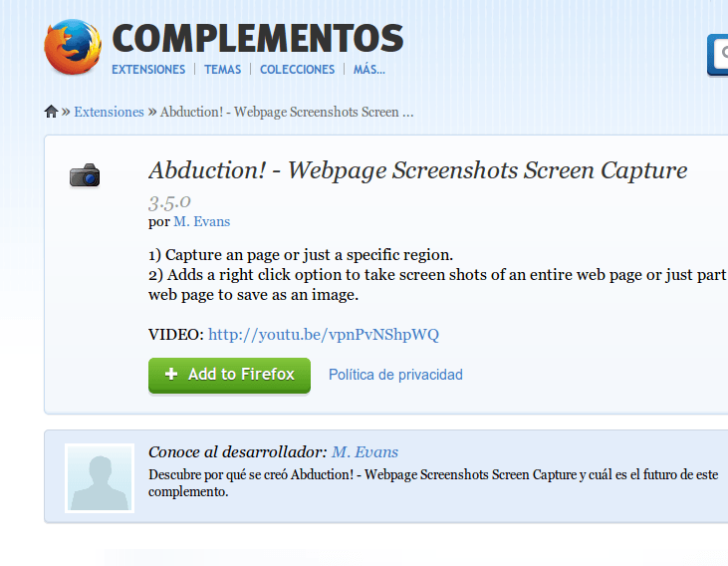Screen dimensions: 728x566
Task: Open the Colecciones menu
Action: [297, 70]
